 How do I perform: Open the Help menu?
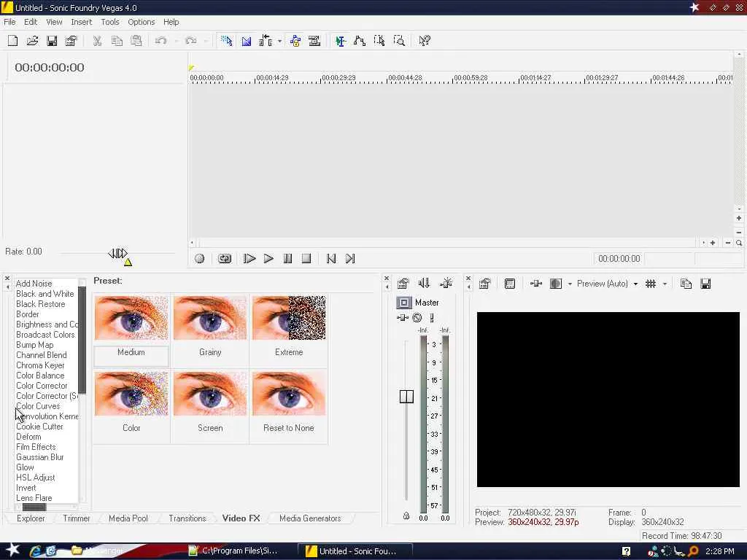click(171, 22)
